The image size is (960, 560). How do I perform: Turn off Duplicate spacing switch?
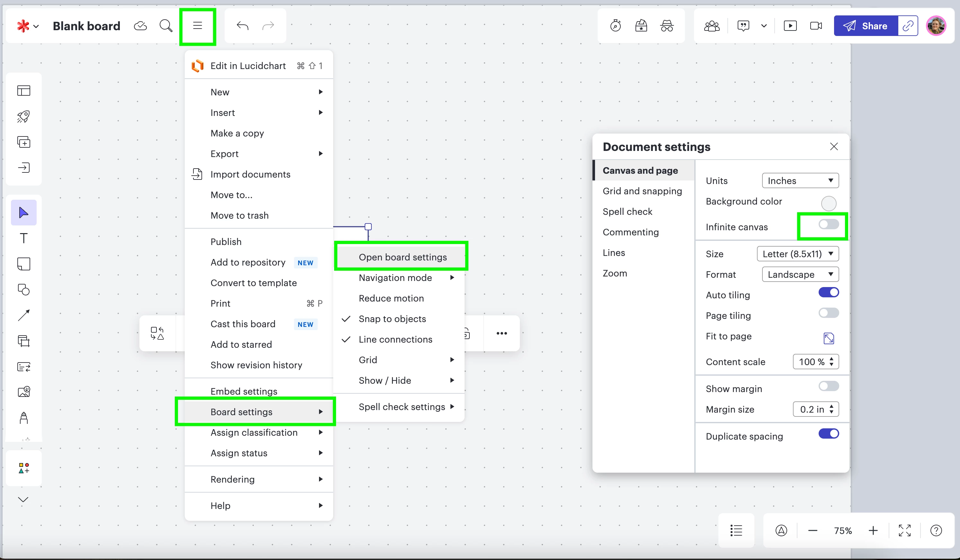(829, 433)
